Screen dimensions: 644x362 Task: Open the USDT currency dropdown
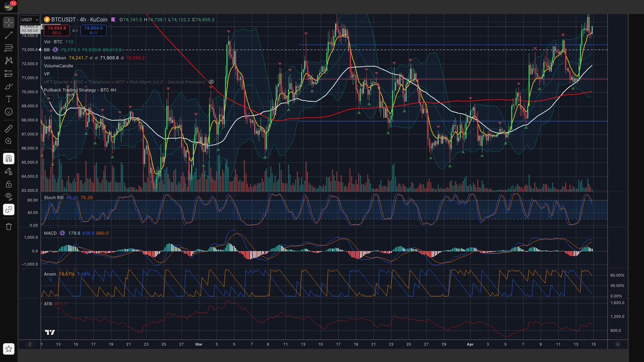28,20
